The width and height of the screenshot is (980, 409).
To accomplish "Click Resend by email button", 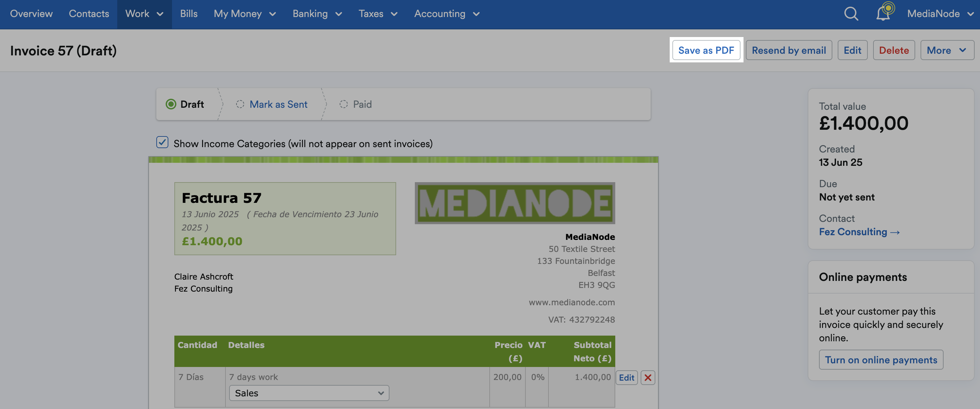I will pos(789,50).
